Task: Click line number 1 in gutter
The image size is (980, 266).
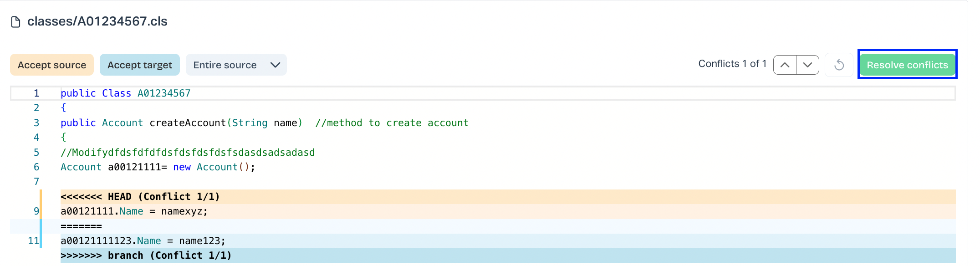Action: tap(36, 93)
